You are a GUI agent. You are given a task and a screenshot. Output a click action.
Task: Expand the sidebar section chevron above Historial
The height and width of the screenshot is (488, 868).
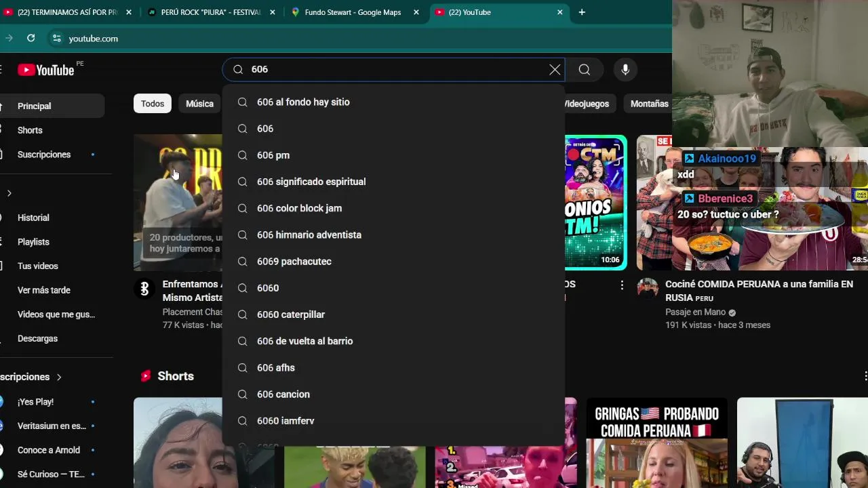(x=9, y=193)
